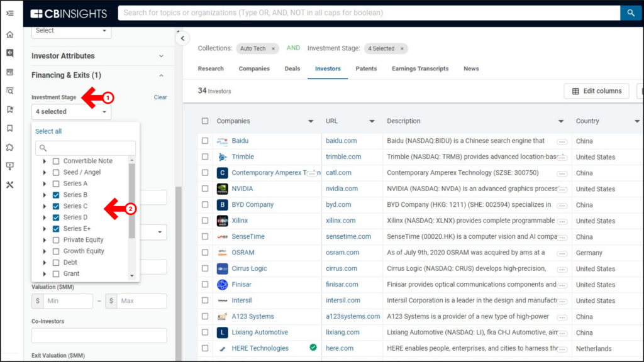644x362 pixels.
Task: Click the Baidu company logo
Action: [222, 141]
